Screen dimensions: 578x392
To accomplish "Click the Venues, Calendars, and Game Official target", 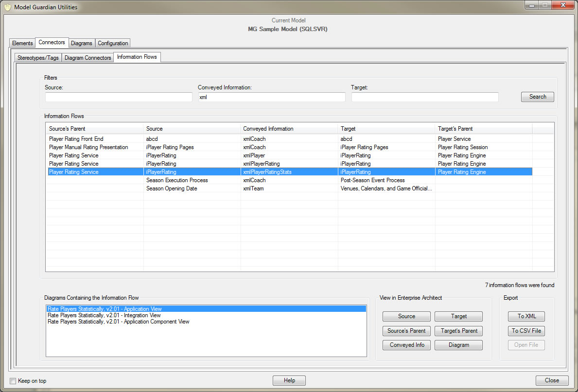I will (386, 188).
